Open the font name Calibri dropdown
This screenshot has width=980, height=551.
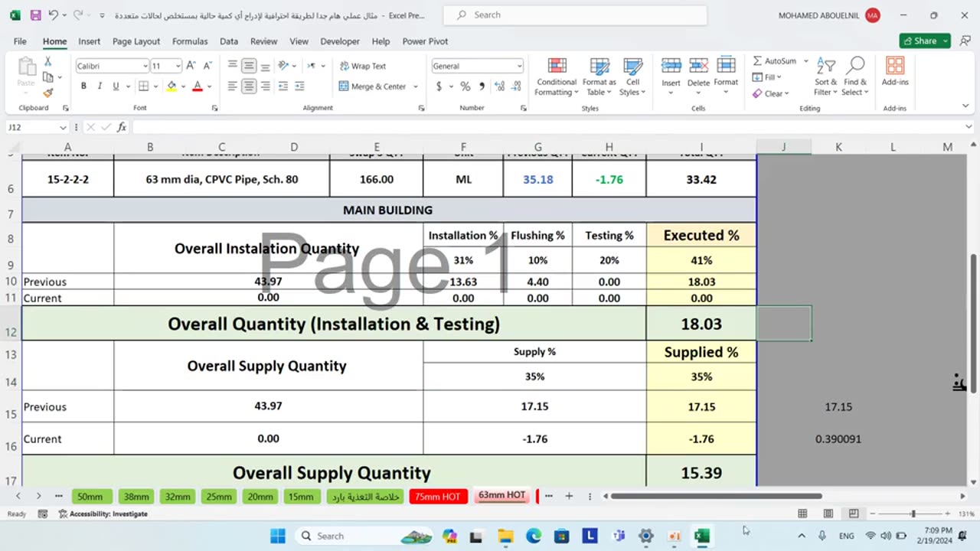145,67
